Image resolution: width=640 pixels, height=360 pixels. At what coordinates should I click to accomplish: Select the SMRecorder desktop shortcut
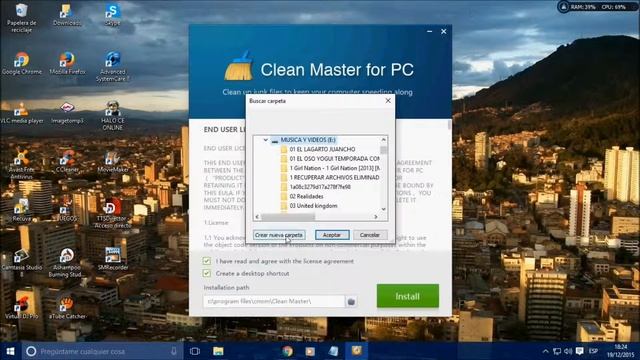113,259
